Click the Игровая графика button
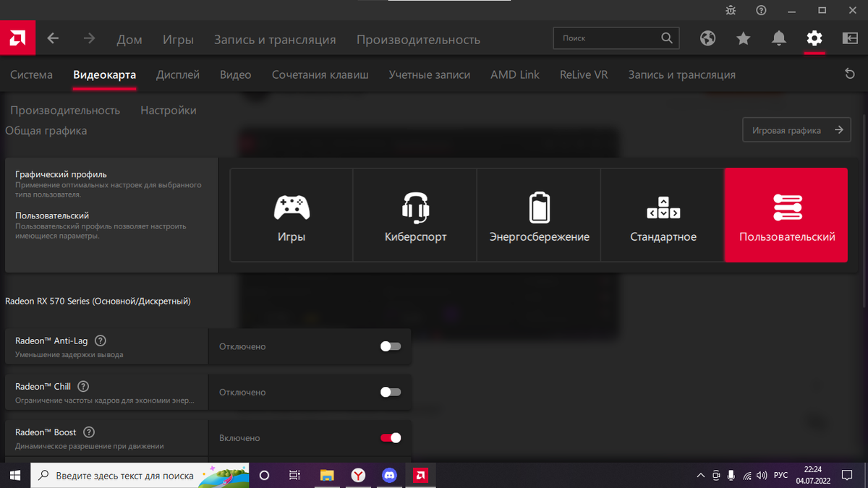 pos(796,130)
